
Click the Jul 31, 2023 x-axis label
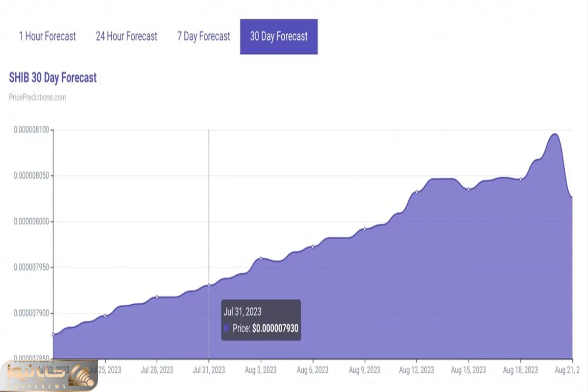point(209,369)
